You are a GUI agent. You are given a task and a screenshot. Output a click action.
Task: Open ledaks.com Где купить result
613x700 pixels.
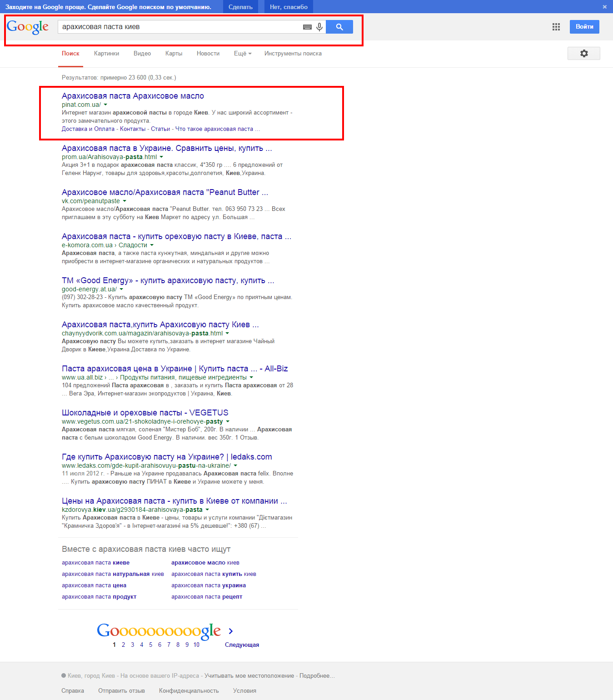click(x=167, y=457)
